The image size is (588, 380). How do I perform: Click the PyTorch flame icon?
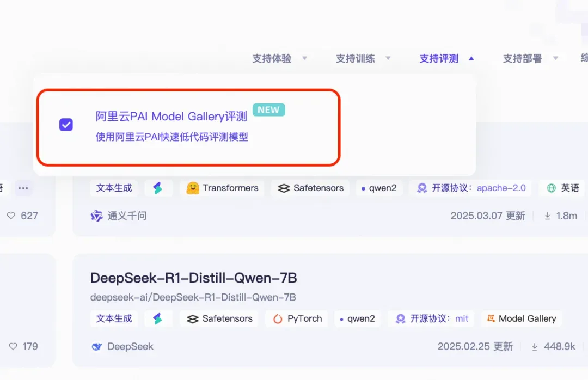point(278,319)
